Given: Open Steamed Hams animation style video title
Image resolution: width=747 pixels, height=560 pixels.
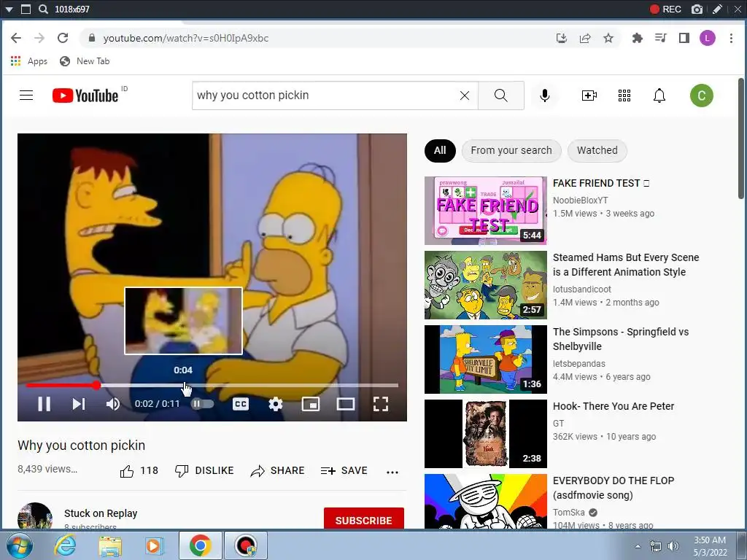Looking at the screenshot, I should (625, 265).
